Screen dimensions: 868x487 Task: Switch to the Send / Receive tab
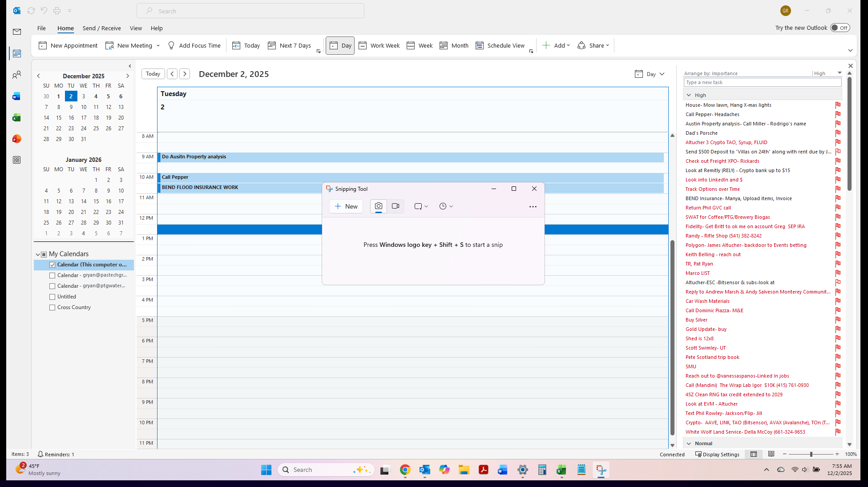[101, 28]
